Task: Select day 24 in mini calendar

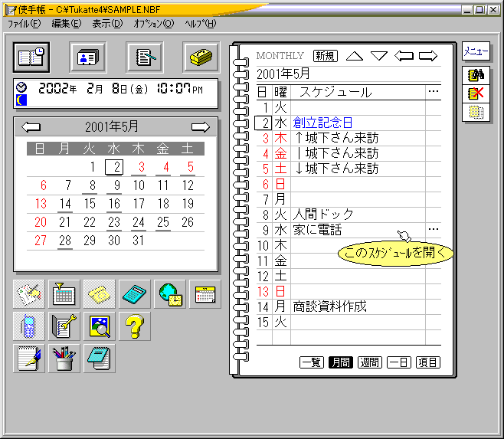Action: click(x=139, y=222)
